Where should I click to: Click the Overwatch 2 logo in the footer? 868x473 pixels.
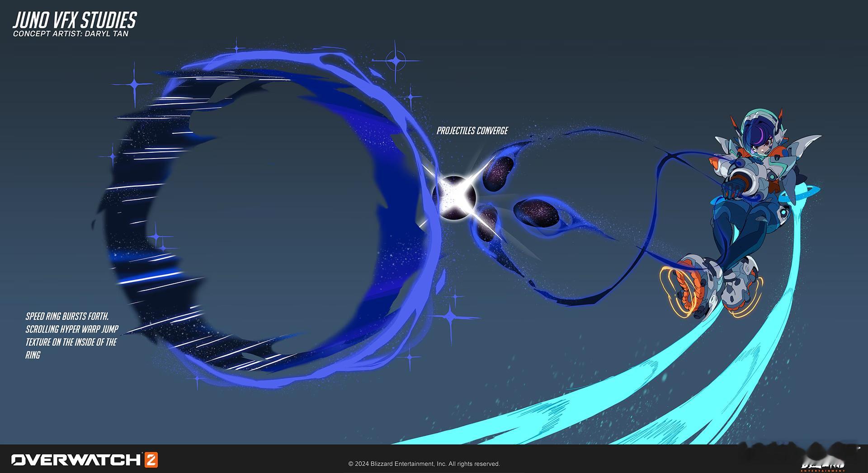pos(85,460)
